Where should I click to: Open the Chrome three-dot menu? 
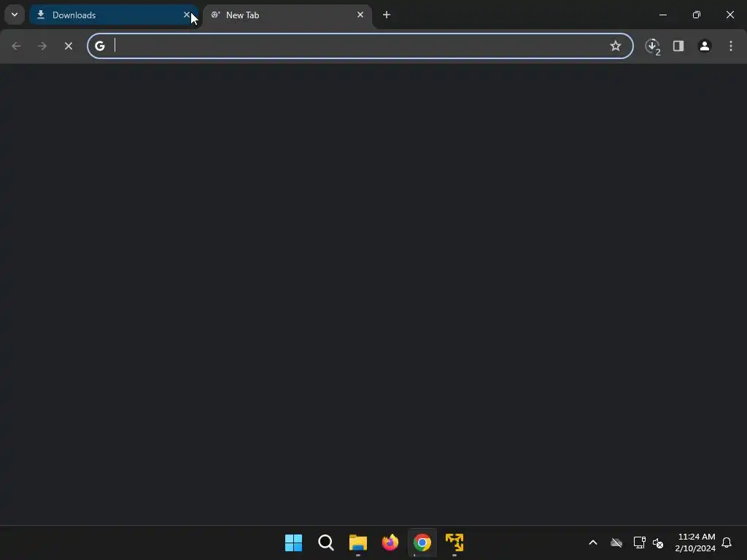(731, 46)
